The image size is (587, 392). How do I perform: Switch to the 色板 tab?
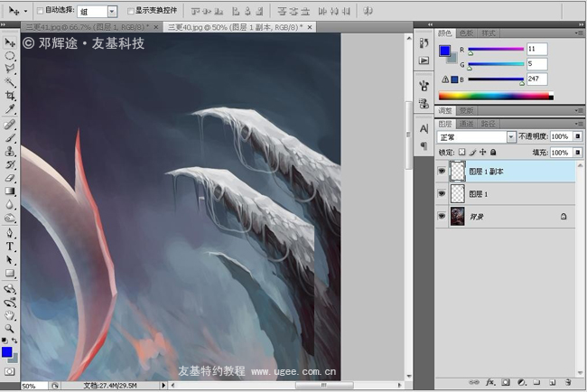pos(467,33)
